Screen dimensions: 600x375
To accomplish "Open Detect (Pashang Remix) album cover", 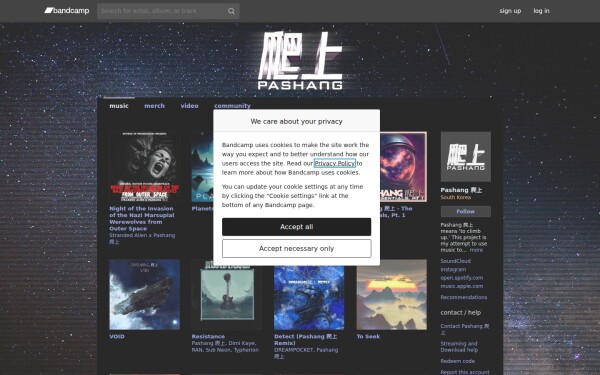I will tap(309, 298).
